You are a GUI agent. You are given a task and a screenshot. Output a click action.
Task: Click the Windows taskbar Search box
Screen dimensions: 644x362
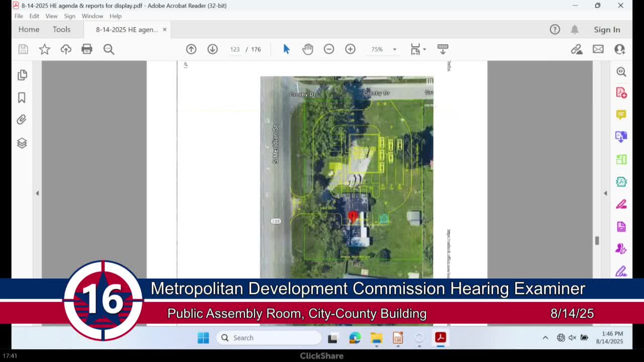269,338
